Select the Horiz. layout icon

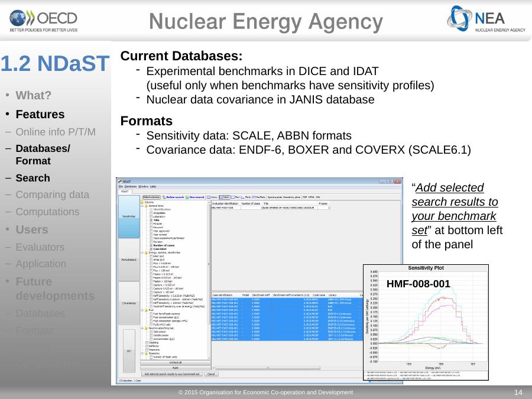click(x=212, y=197)
